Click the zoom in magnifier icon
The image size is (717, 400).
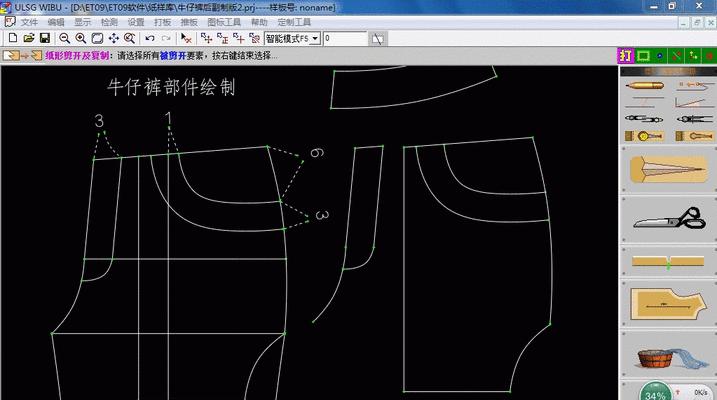[81, 38]
